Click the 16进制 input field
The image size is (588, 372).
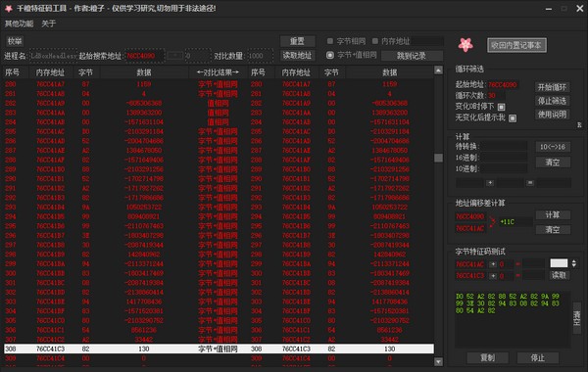click(505, 158)
